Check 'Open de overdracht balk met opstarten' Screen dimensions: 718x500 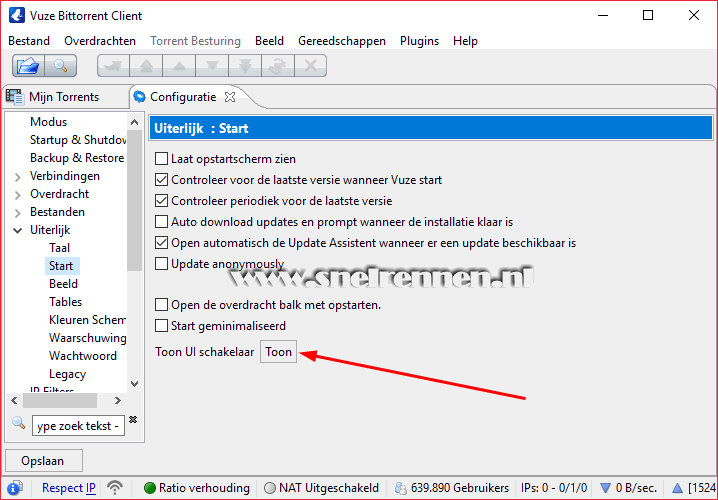tap(161, 305)
